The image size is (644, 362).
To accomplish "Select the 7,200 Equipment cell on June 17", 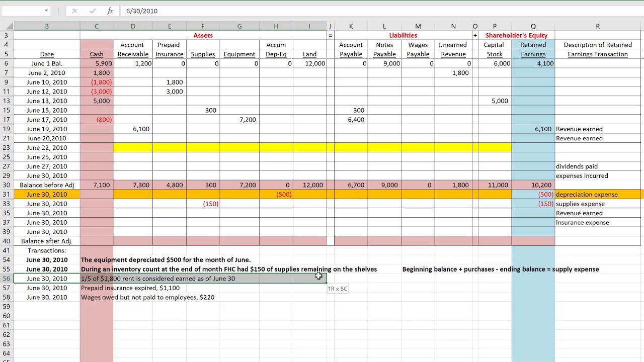I will coord(239,120).
